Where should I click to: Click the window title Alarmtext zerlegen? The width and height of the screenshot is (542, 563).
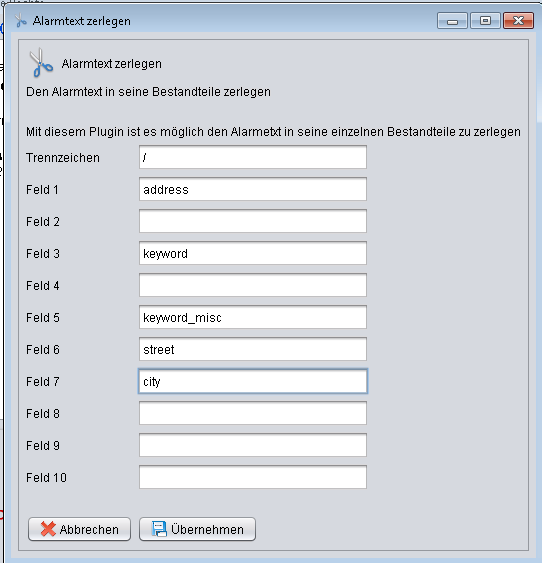coord(82,21)
